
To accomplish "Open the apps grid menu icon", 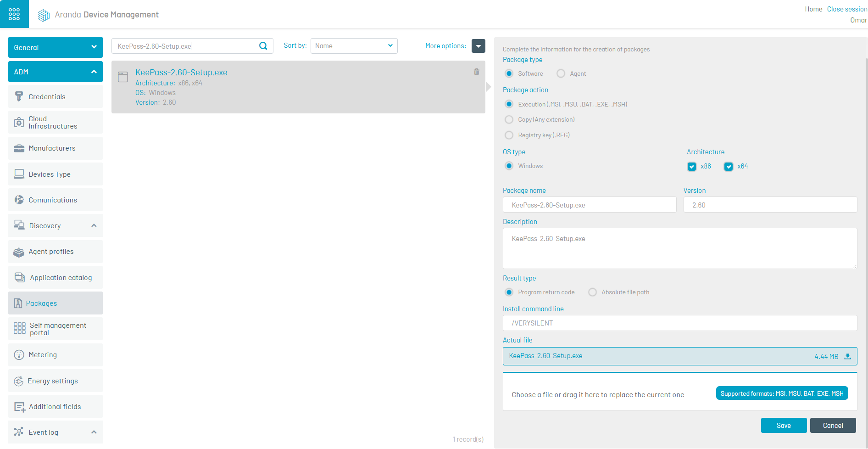I will pyautogui.click(x=14, y=14).
